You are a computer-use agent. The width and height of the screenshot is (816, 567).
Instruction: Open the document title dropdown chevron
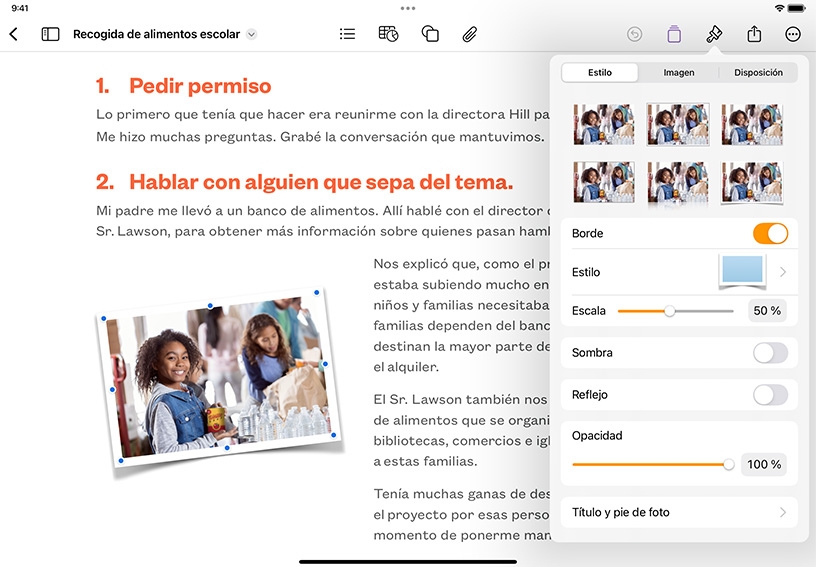point(251,34)
